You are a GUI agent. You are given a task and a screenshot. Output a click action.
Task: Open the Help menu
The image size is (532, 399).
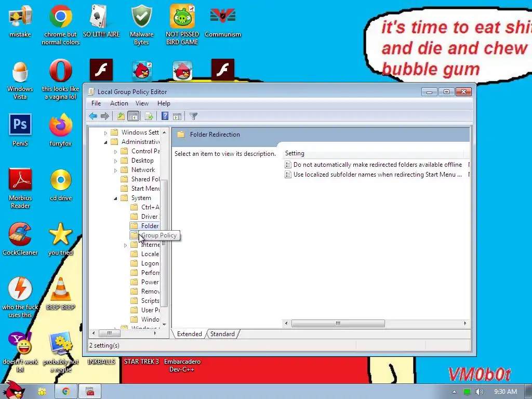point(164,103)
